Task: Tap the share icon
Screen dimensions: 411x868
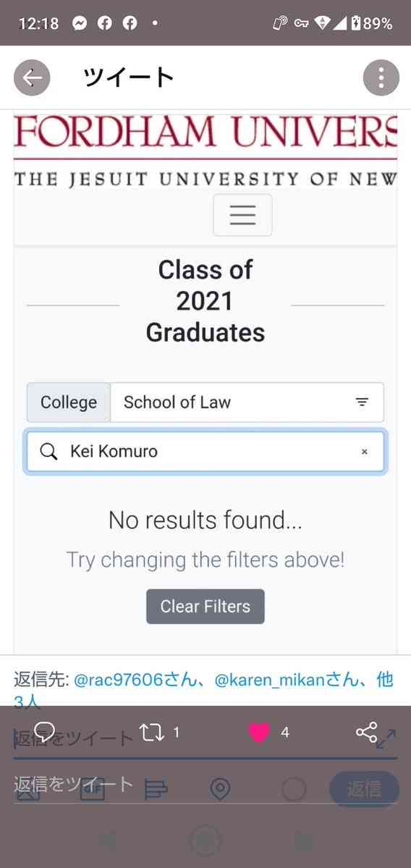Action: tap(366, 733)
